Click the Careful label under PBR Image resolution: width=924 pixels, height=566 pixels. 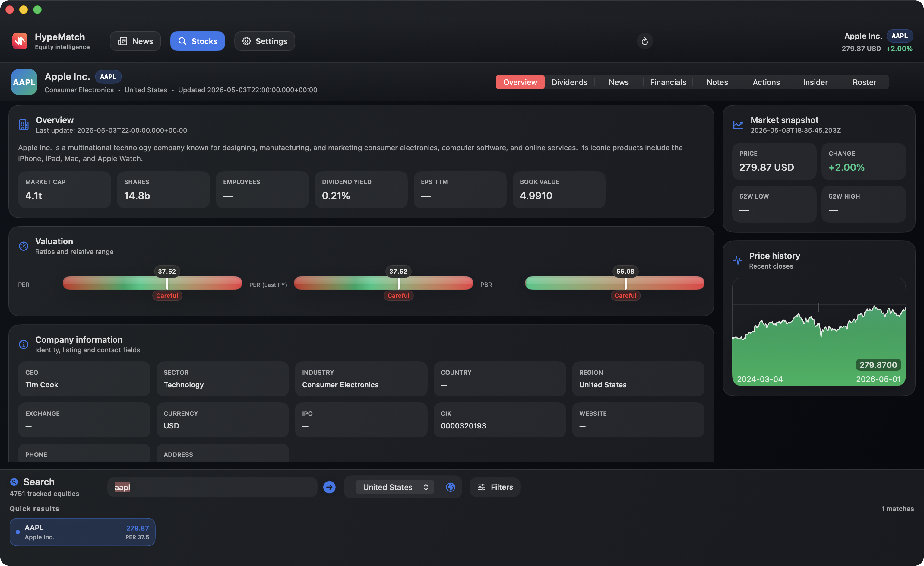[625, 296]
